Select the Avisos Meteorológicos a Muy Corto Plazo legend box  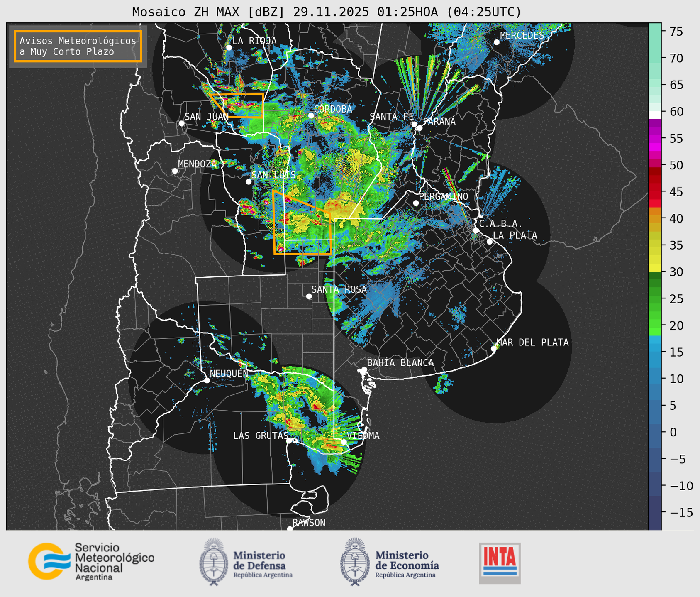click(x=78, y=46)
